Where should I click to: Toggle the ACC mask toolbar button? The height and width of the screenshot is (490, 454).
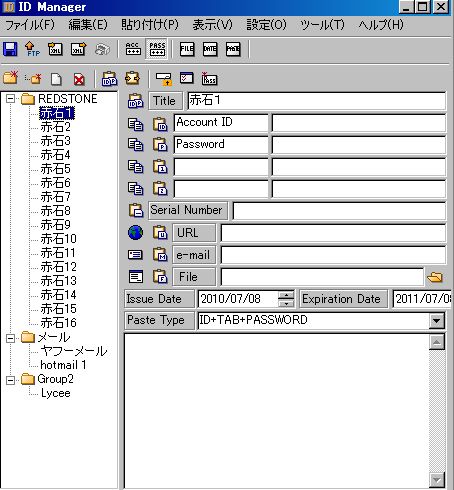click(x=133, y=49)
